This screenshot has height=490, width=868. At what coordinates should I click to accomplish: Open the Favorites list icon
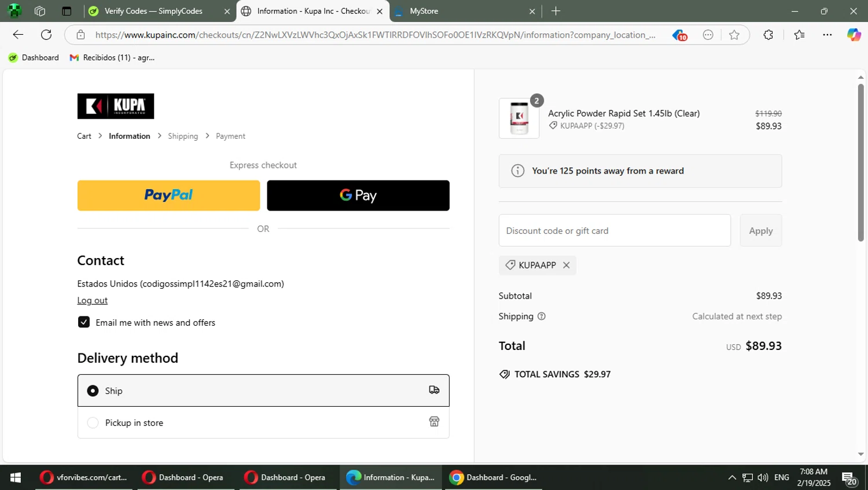click(799, 35)
